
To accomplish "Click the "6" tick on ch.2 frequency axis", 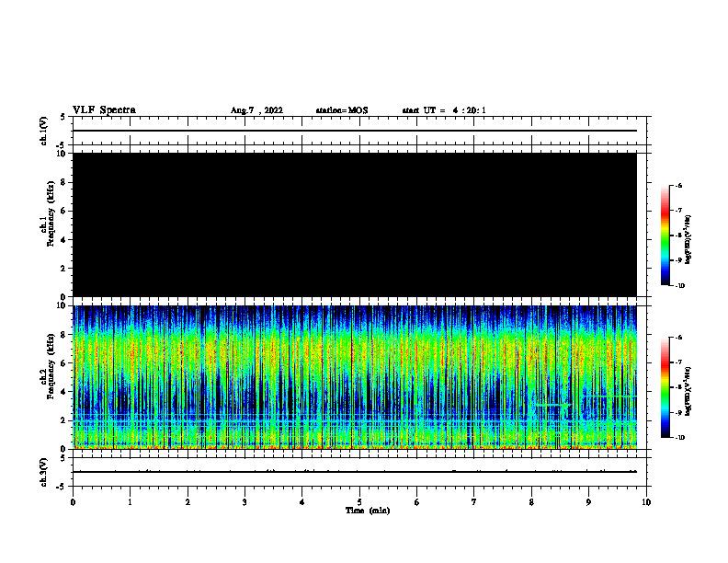I will click(63, 363).
